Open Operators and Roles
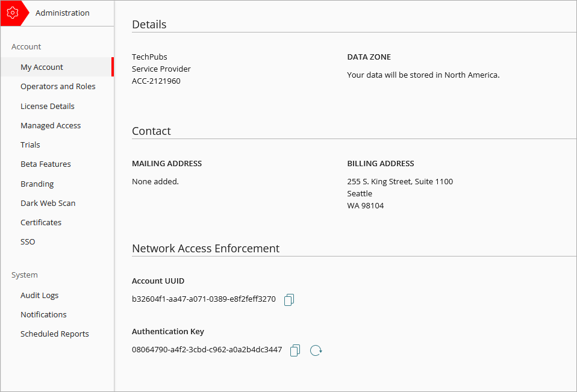Image resolution: width=577 pixels, height=392 pixels. [58, 86]
